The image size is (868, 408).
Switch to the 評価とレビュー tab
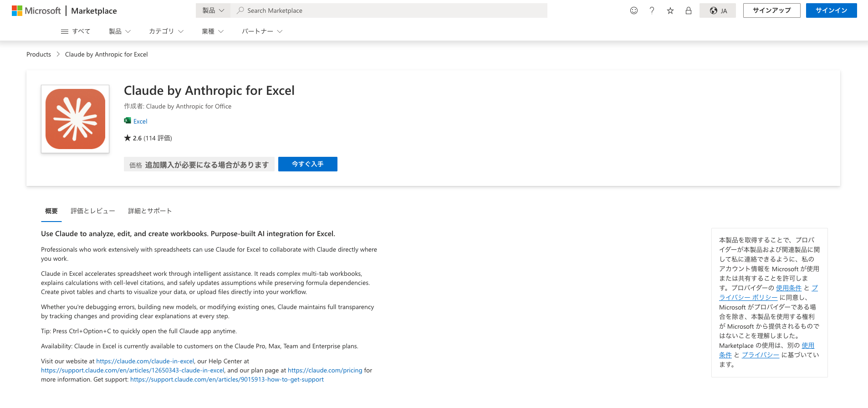point(93,211)
